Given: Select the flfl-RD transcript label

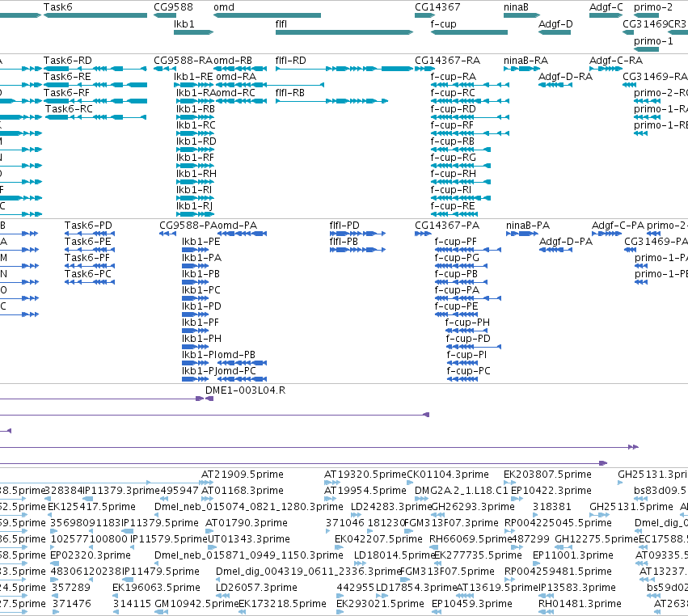Looking at the screenshot, I should coord(290,61).
